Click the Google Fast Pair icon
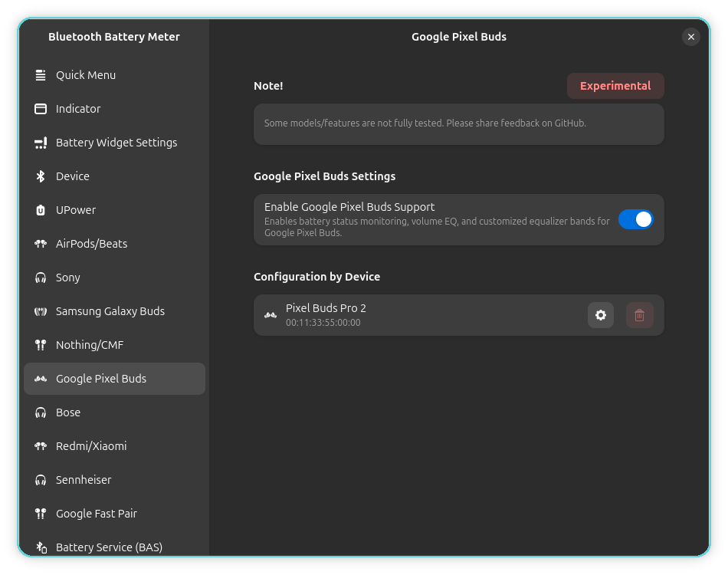The image size is (728, 575). click(41, 514)
